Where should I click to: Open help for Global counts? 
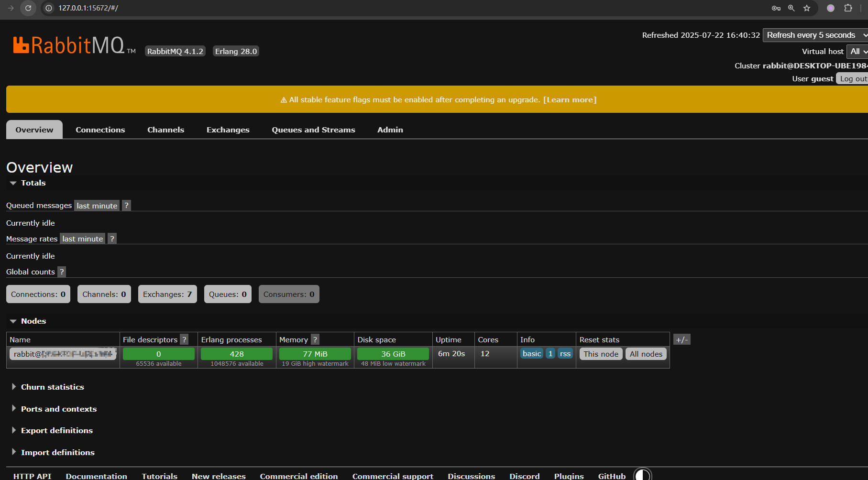point(62,272)
